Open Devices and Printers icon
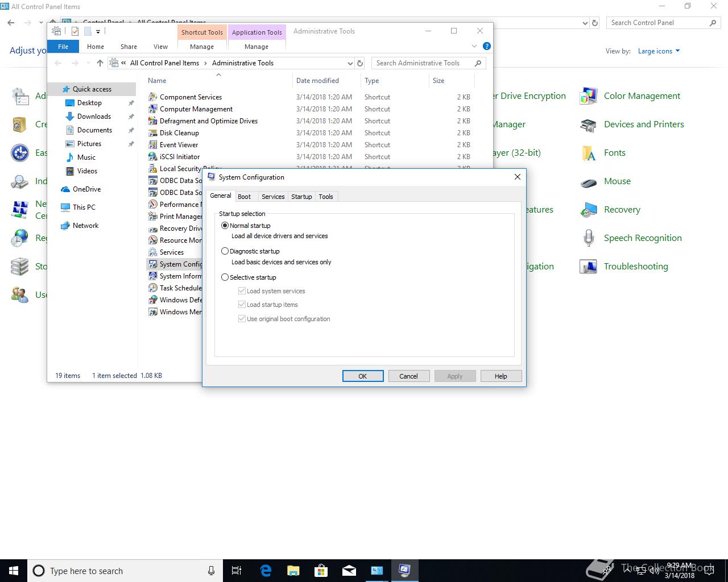 [589, 124]
